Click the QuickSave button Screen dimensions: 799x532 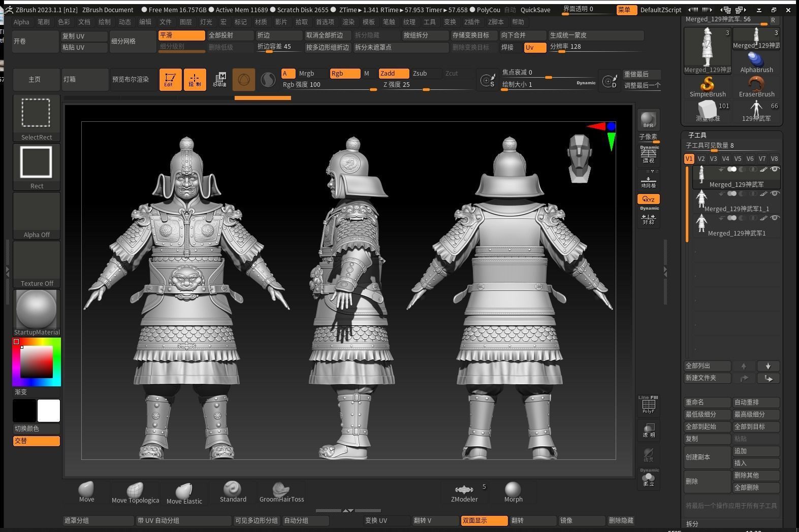click(x=535, y=10)
